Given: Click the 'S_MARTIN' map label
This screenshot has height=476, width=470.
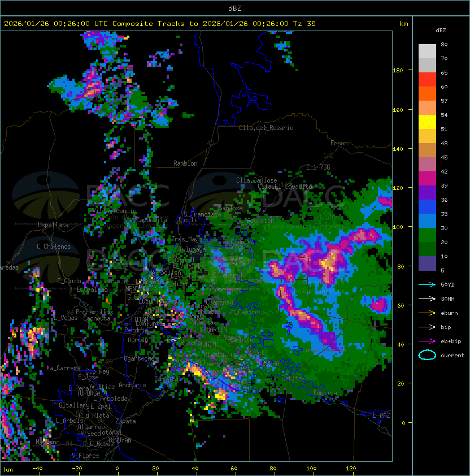Looking at the screenshot, I should click(x=213, y=330).
